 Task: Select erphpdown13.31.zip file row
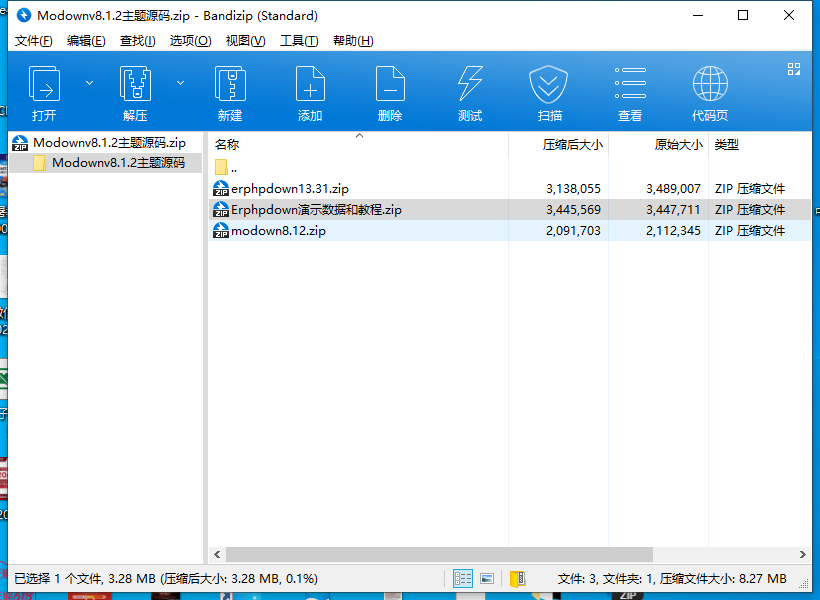pyautogui.click(x=510, y=189)
